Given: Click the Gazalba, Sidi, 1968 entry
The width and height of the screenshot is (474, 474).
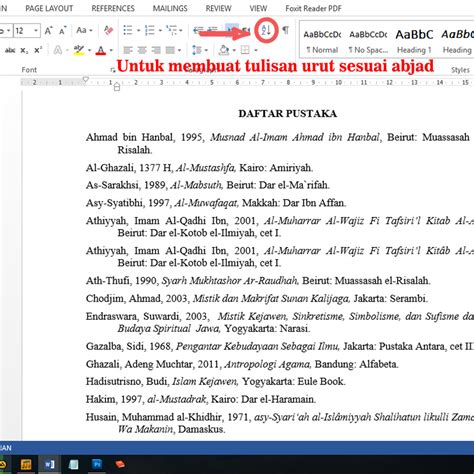Looking at the screenshot, I should tap(279, 346).
